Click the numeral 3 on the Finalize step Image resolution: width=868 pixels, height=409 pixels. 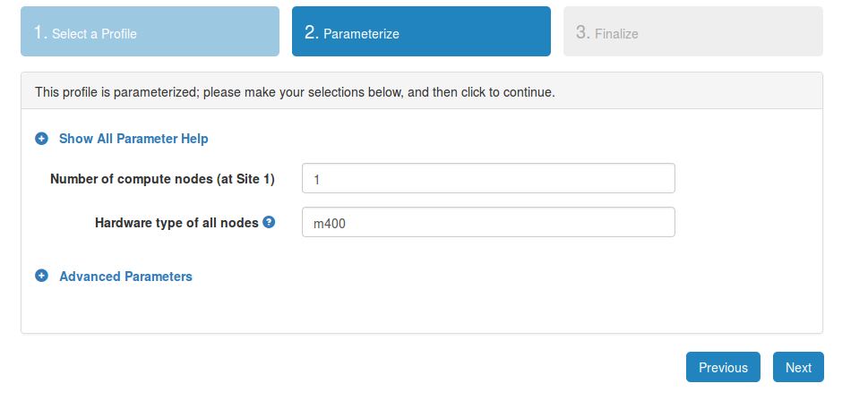click(x=583, y=32)
